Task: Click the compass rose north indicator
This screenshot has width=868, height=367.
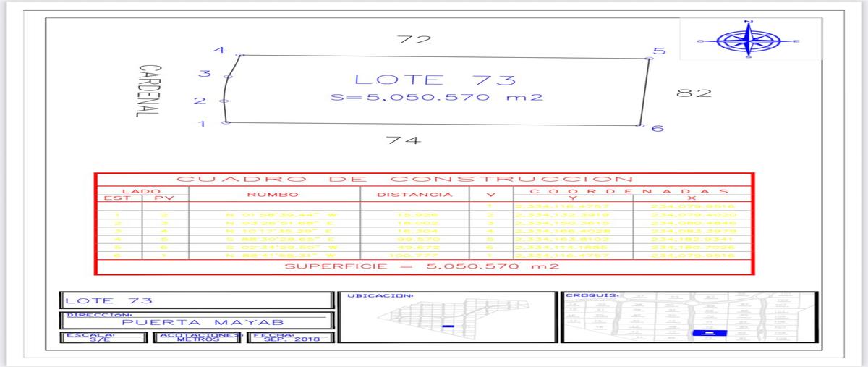Action: click(748, 22)
